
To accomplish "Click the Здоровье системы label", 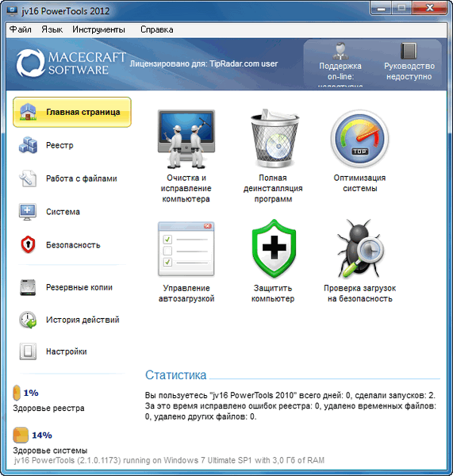I will (x=50, y=450).
